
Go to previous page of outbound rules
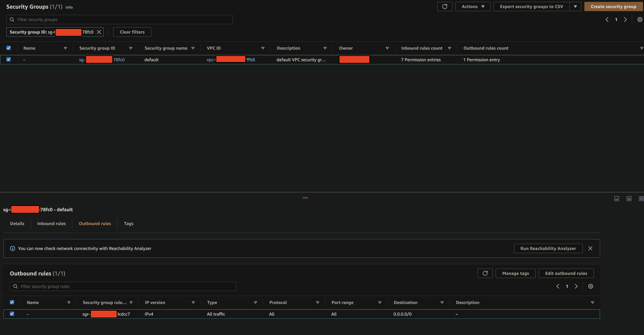point(558,286)
